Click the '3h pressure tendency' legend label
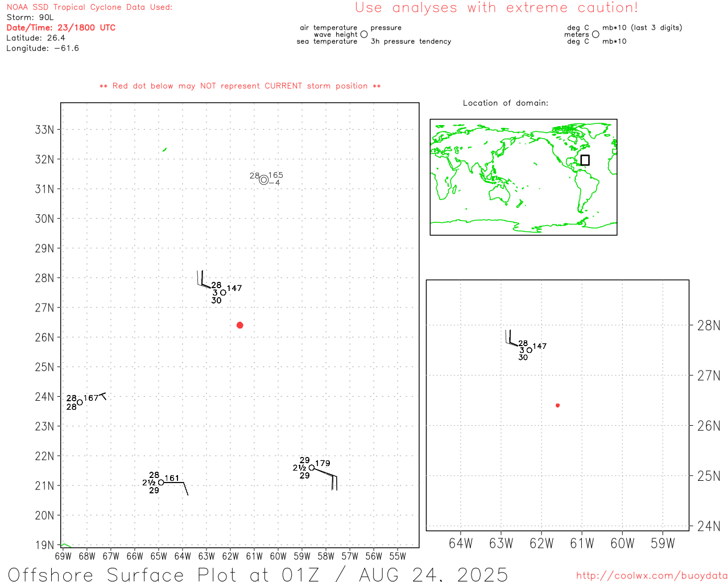The image size is (728, 582). pos(411,41)
